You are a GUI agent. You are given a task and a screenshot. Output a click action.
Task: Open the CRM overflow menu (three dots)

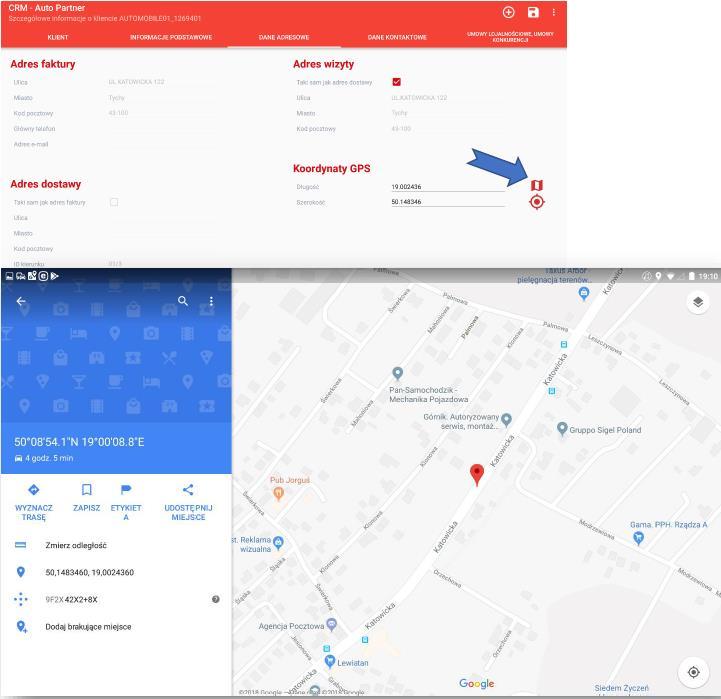554,12
